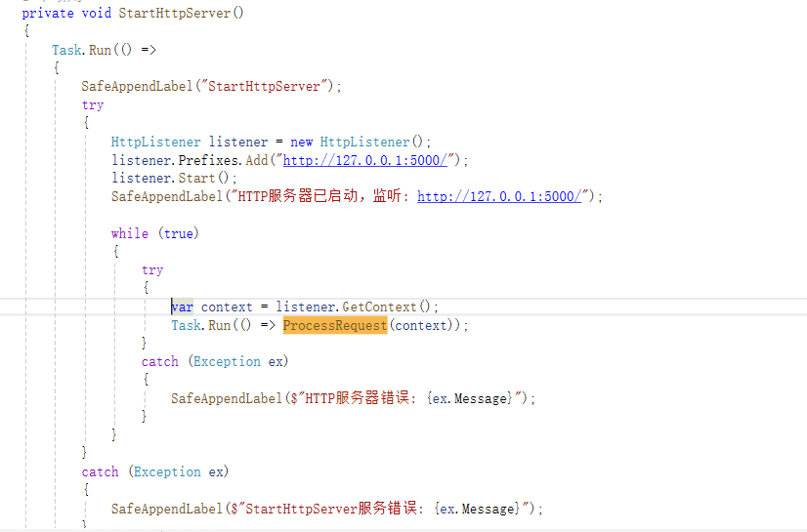The width and height of the screenshot is (807, 532).
Task: Click the outer 'catch' keyword near bottom
Action: [100, 471]
